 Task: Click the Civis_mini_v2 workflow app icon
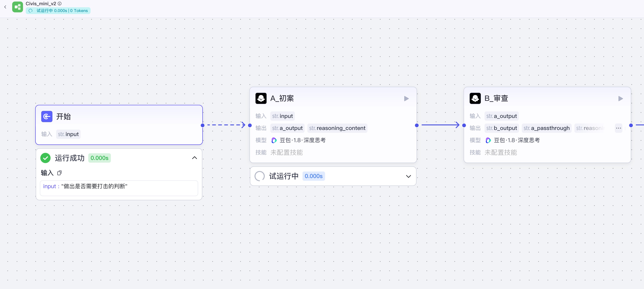[17, 7]
